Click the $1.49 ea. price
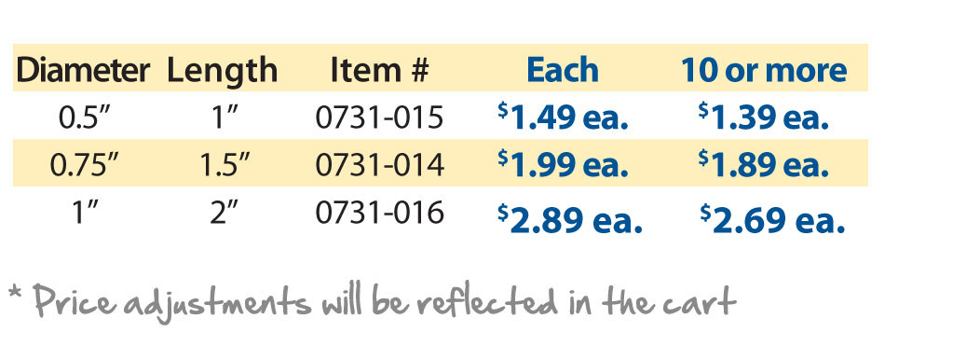The height and width of the screenshot is (346, 980). 563,117
